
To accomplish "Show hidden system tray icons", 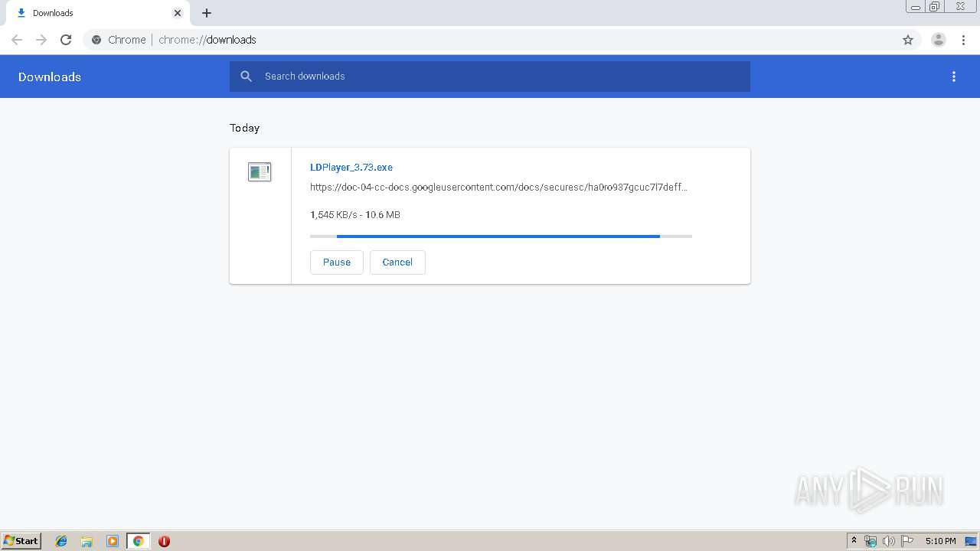I will [x=854, y=541].
